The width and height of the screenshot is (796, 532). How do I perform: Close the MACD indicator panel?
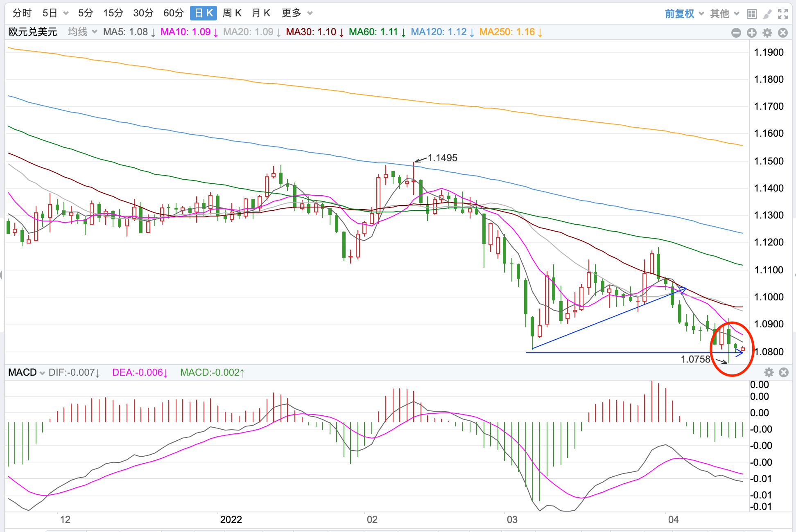coord(783,372)
